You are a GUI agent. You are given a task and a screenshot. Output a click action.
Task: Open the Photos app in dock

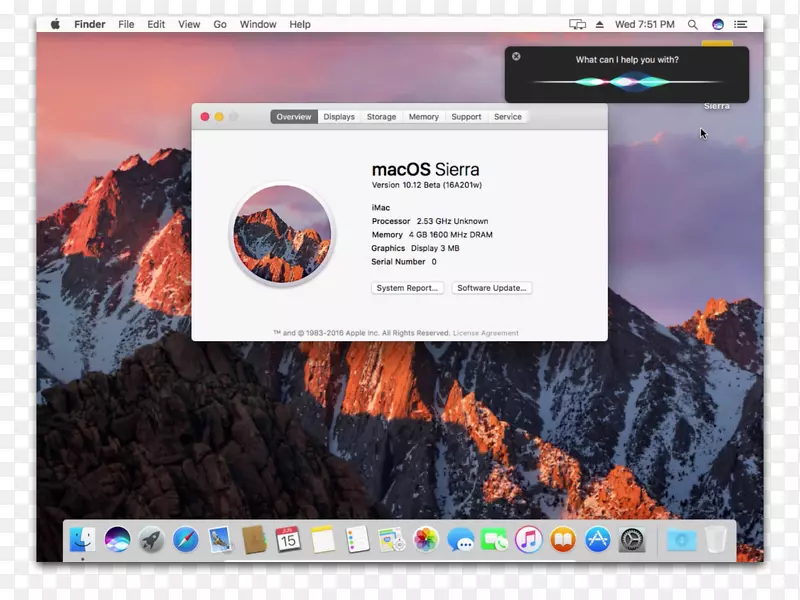(426, 540)
